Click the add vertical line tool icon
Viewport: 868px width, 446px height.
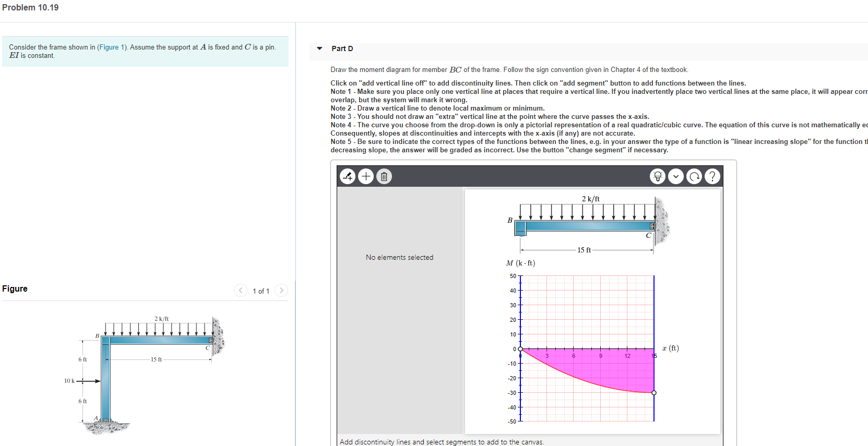(348, 176)
